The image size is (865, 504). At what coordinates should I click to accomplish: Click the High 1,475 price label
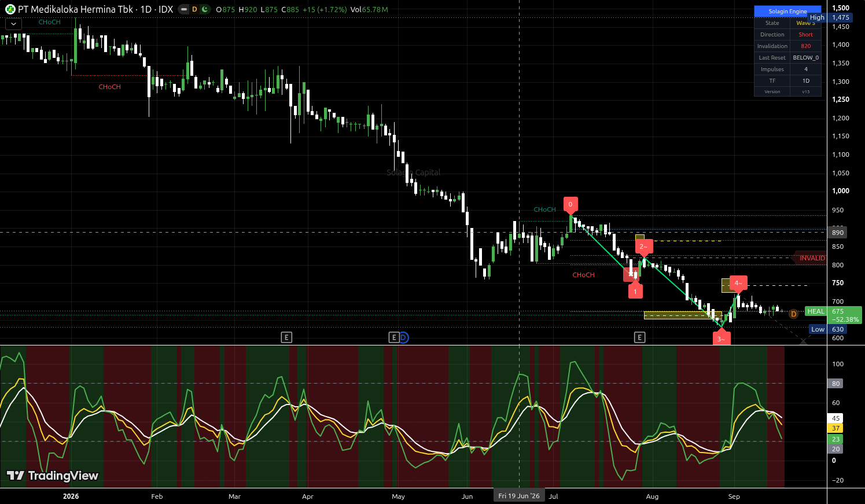click(830, 17)
